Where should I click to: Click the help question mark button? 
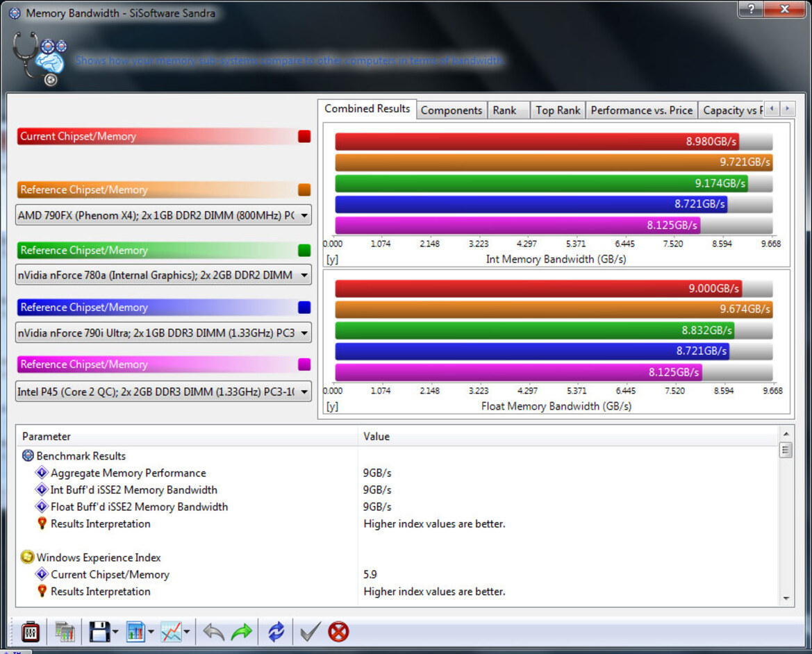(751, 8)
